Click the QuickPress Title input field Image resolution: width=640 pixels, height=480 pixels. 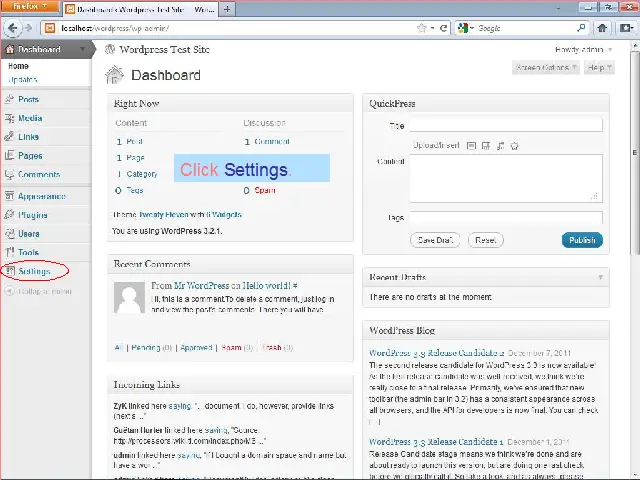[505, 125]
